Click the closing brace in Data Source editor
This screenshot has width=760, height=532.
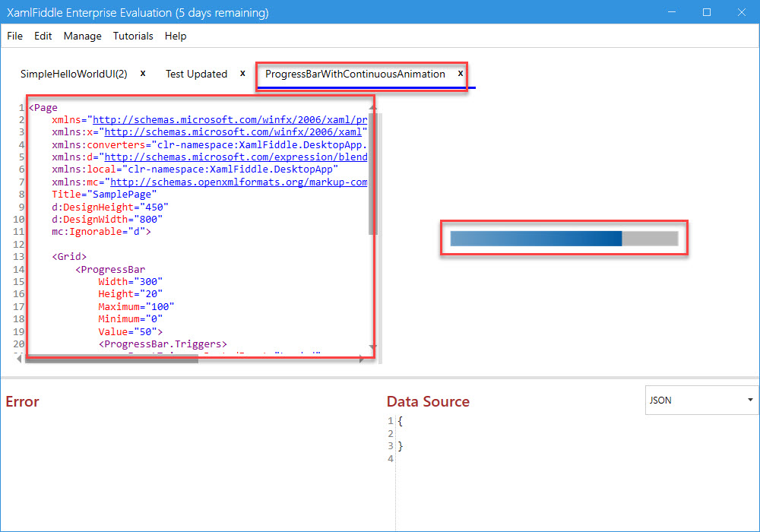point(401,446)
